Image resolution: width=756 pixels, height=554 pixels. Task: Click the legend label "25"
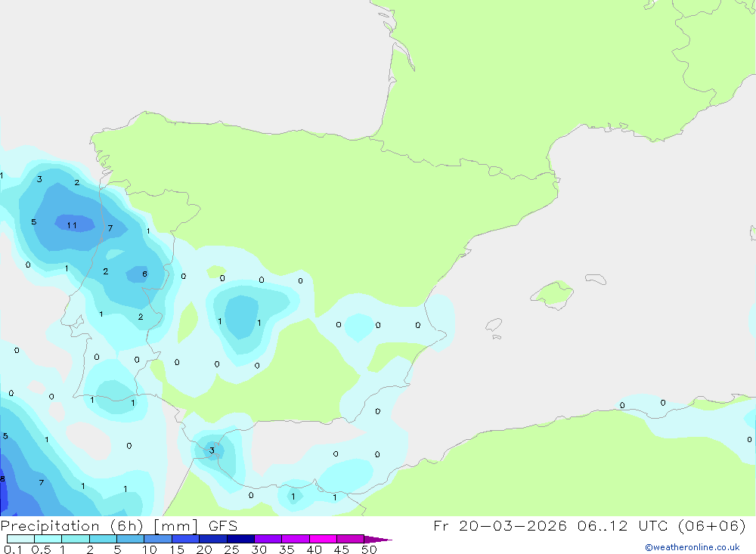[x=231, y=549]
